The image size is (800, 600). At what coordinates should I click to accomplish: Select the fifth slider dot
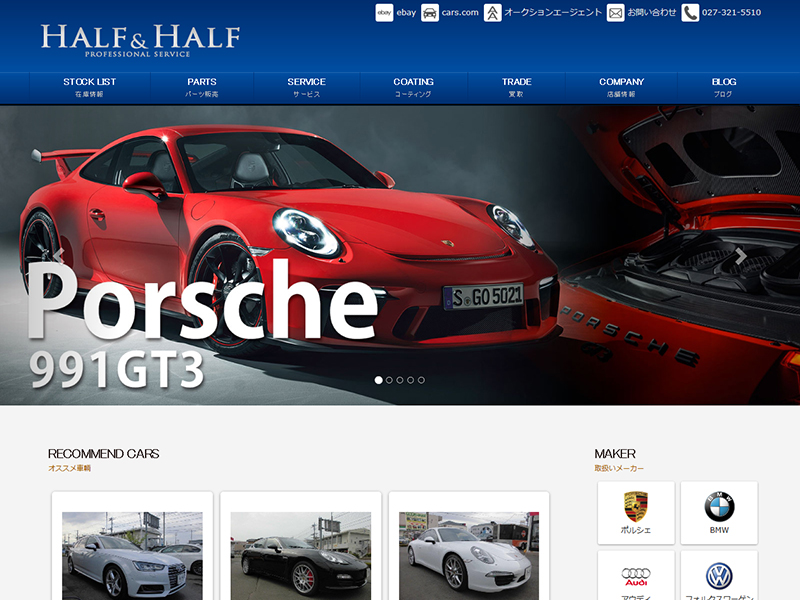421,380
